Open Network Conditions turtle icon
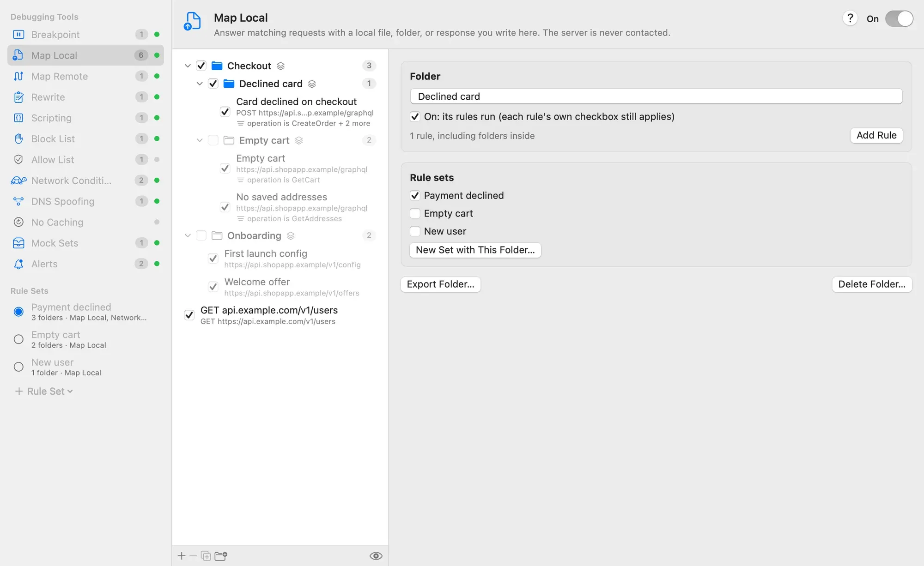 [18, 181]
